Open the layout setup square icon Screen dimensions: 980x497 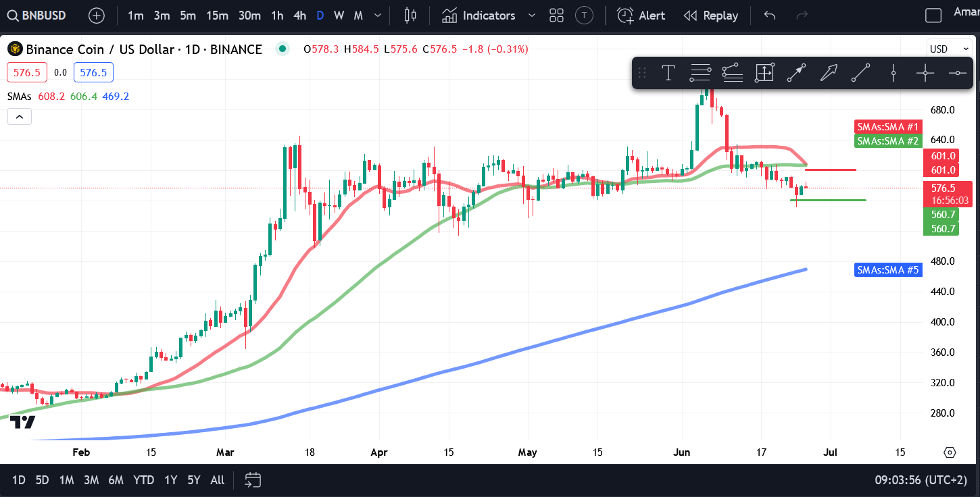pos(933,15)
